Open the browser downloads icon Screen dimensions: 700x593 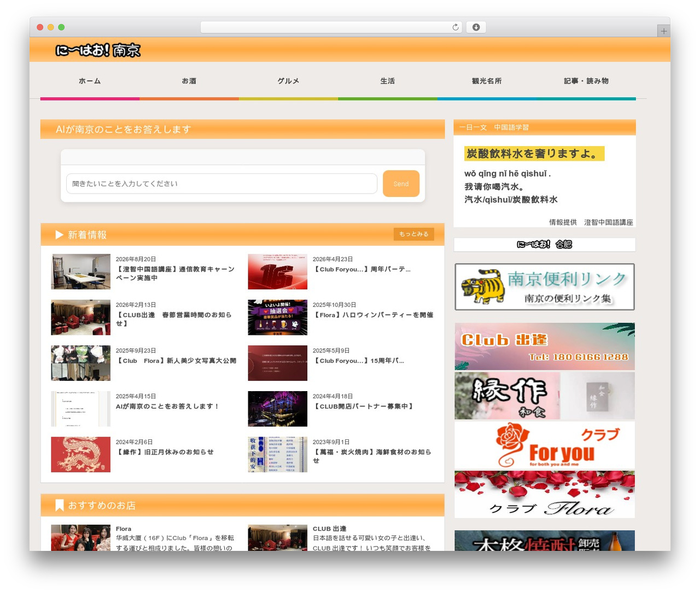coord(476,27)
